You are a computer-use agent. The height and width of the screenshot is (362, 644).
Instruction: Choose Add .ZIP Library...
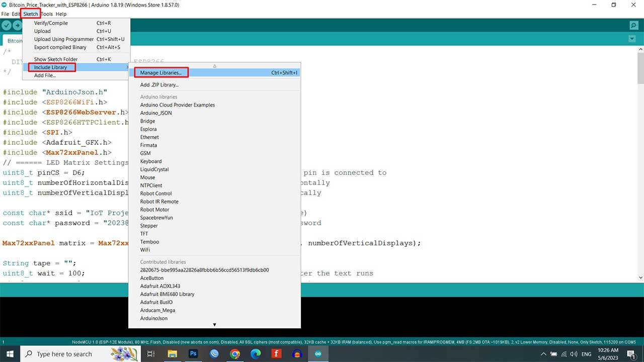tap(215, 85)
